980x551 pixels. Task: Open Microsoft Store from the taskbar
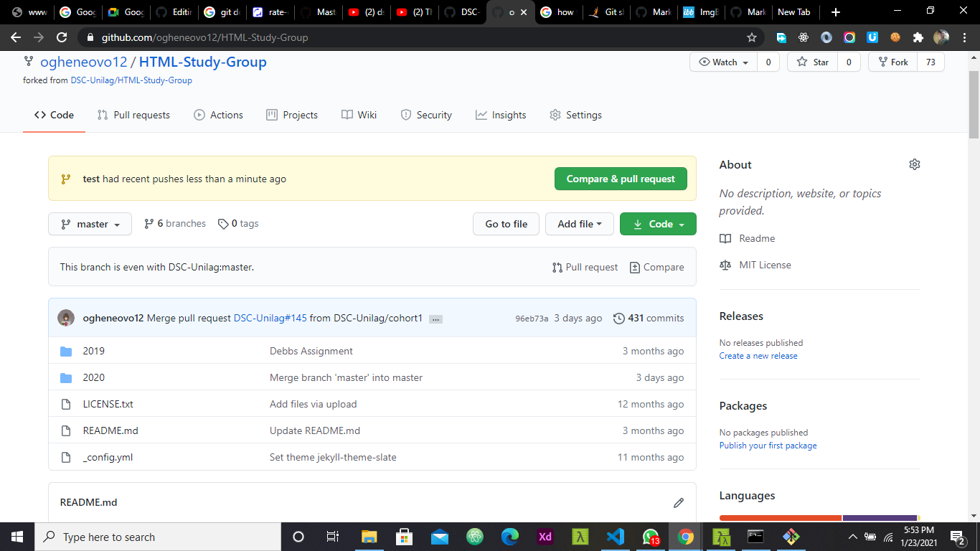click(x=405, y=537)
